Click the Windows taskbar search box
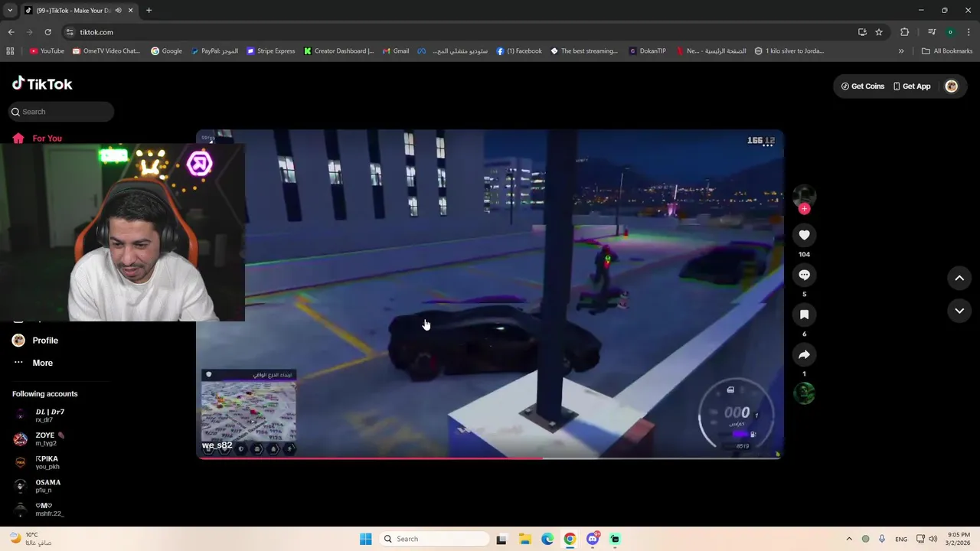 pyautogui.click(x=435, y=539)
